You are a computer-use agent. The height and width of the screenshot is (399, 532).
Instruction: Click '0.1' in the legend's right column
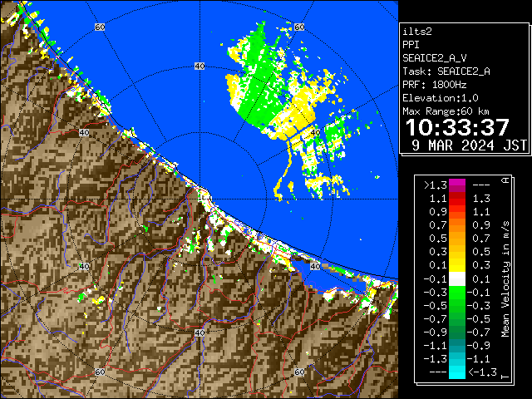pyautogui.click(x=481, y=279)
